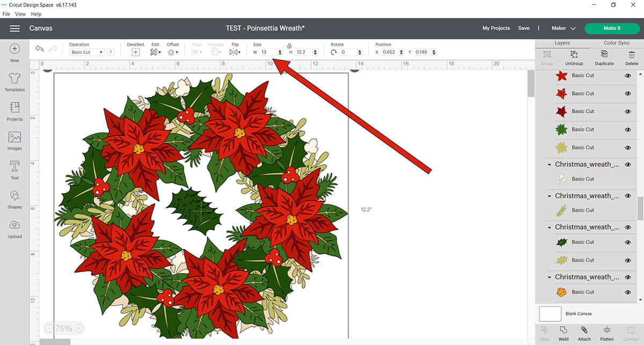644x345 pixels.
Task: Open the Projects panel
Action: tap(14, 111)
